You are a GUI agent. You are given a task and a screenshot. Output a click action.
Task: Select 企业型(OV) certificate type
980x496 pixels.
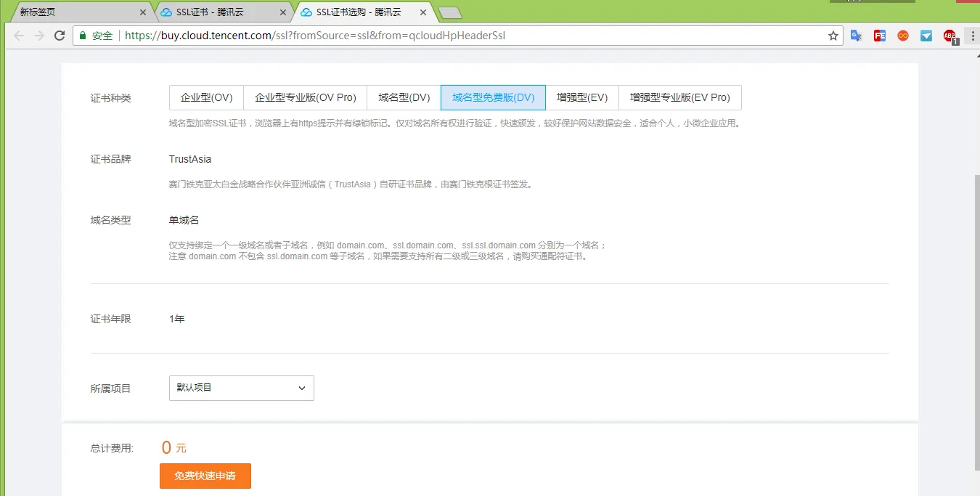click(206, 98)
